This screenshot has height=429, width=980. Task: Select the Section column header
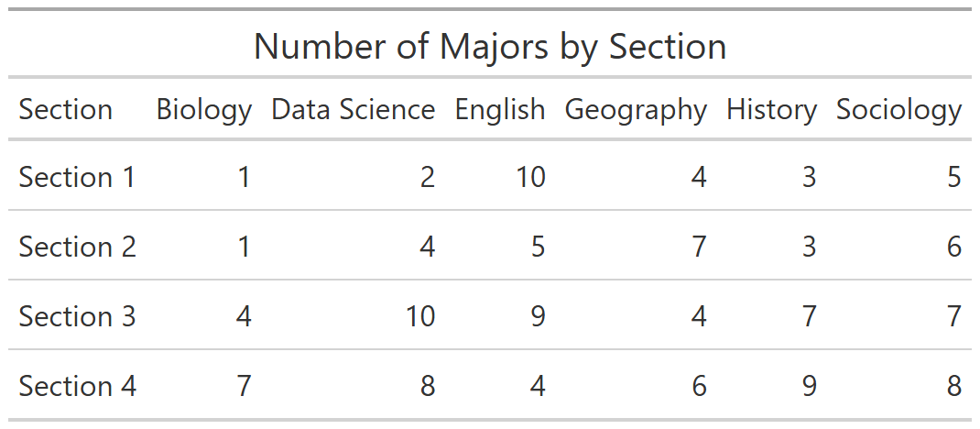[x=66, y=110]
